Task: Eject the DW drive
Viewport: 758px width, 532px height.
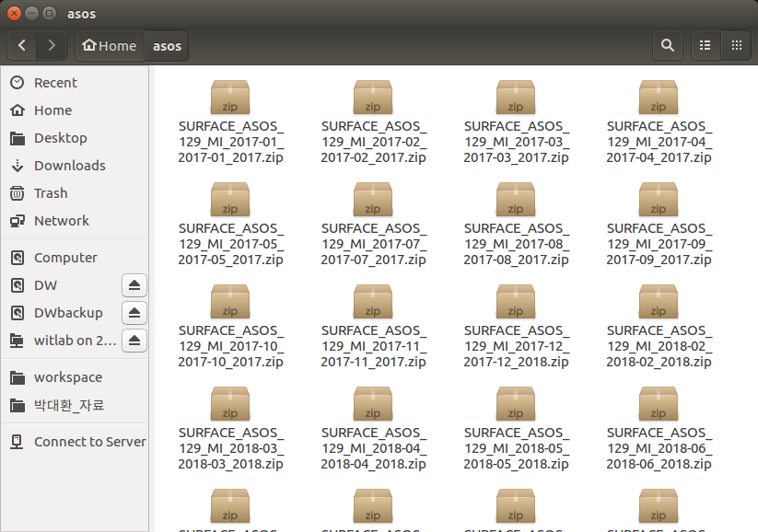Action: coord(134,285)
